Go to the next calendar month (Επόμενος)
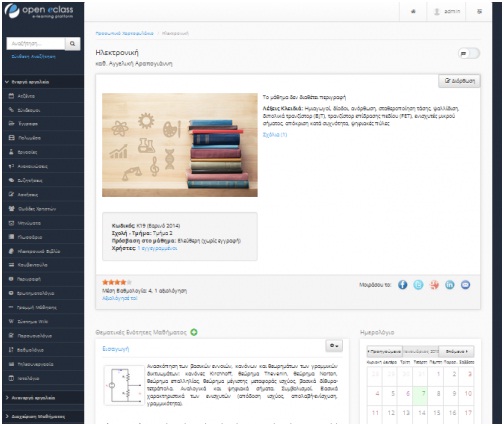This screenshot has width=504, height=426. click(x=457, y=351)
